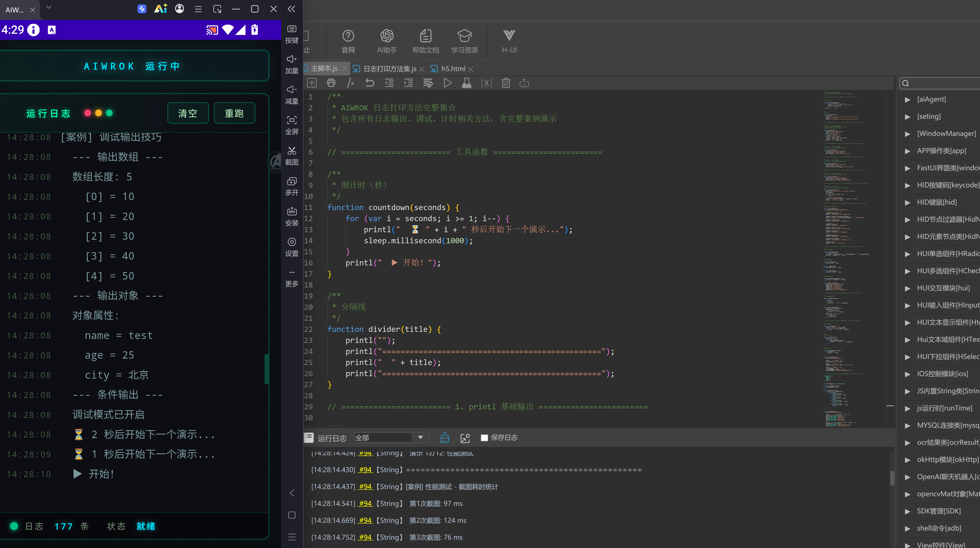Image resolution: width=980 pixels, height=548 pixels.
Task: Open the 官网 website icon
Action: click(x=348, y=41)
